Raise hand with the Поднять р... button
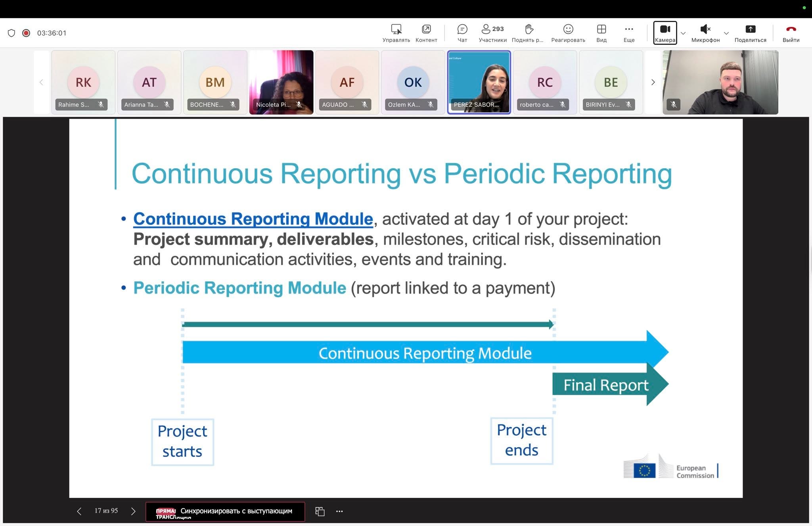Viewport: 812px width, 526px height. [528, 33]
